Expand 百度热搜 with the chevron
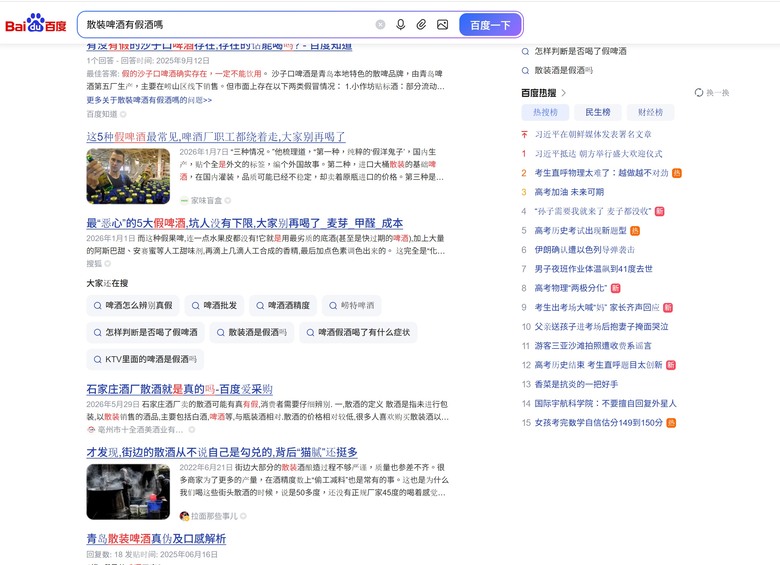This screenshot has width=780, height=565. coord(564,93)
